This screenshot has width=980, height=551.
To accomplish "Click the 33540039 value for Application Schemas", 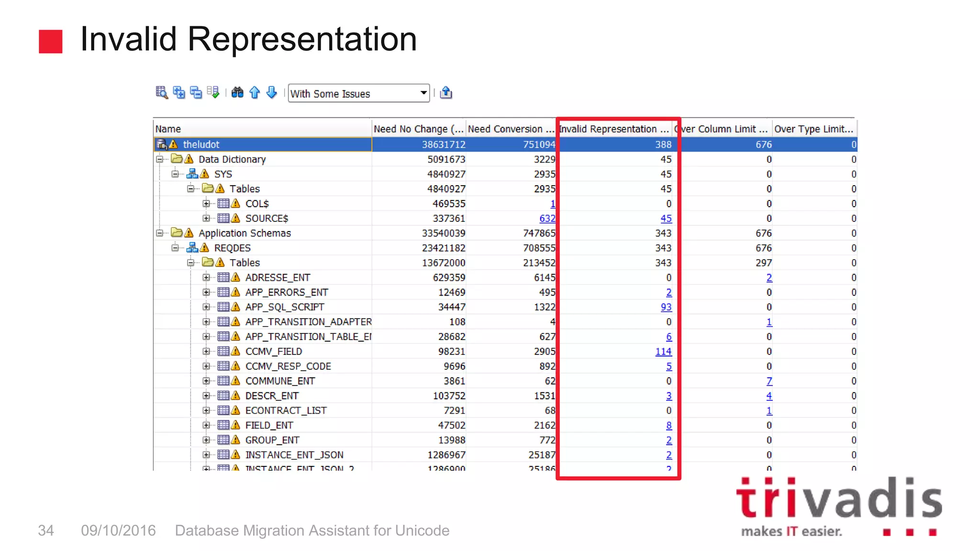I will click(444, 233).
